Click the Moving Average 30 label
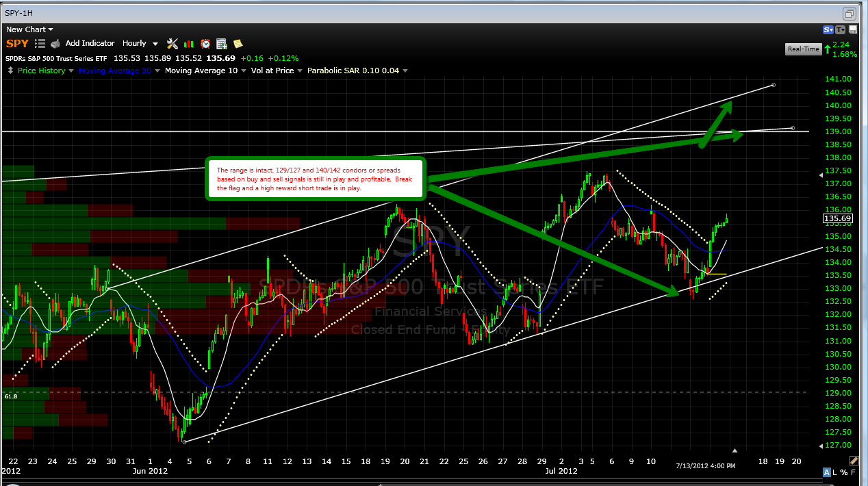Viewport: 868px width, 486px height. pyautogui.click(x=115, y=71)
